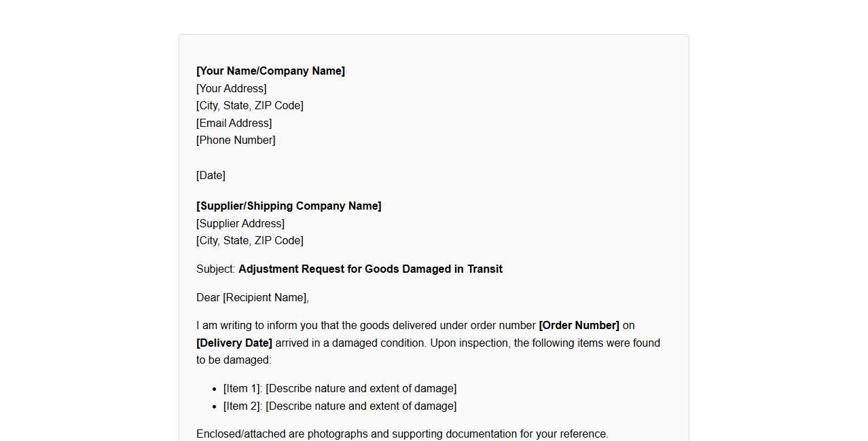Click the [Supplier/Shipping Company Name] heading

289,206
